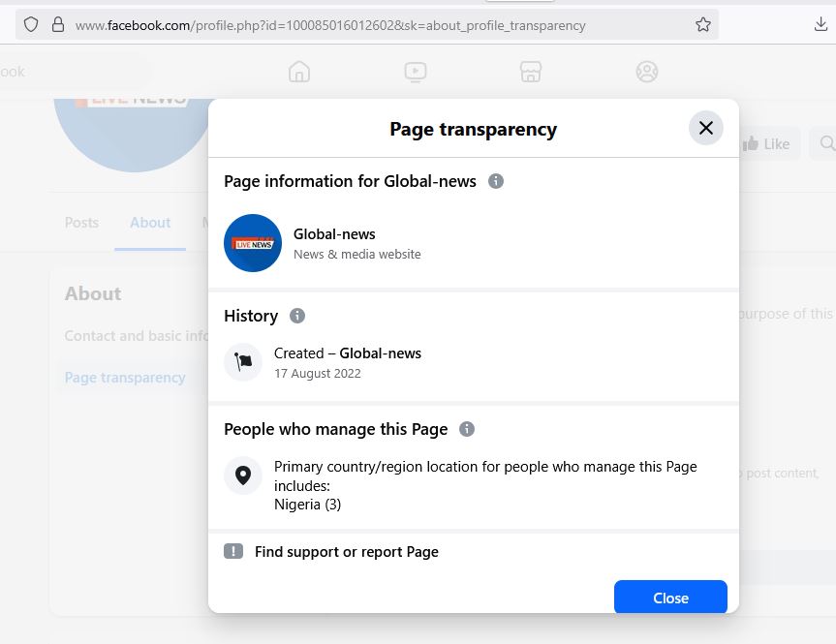Click the 'Created – Global-news' history entry
The height and width of the screenshot is (644, 836).
coord(347,353)
